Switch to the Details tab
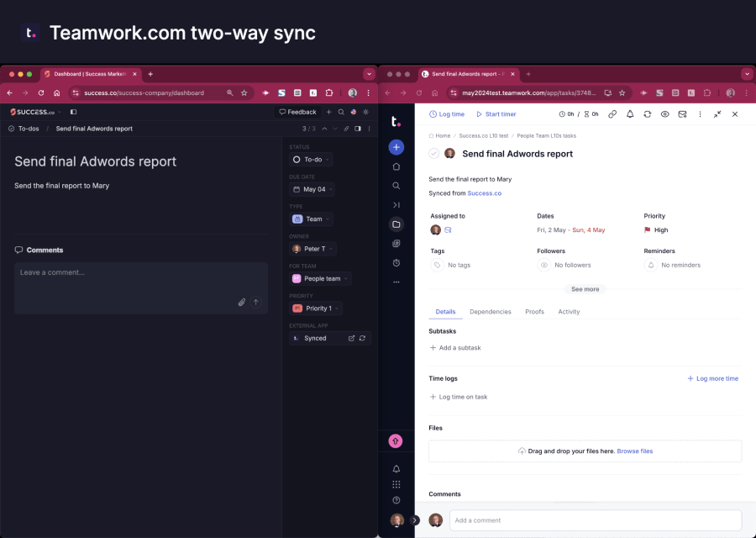Viewport: 756px width, 538px height. coord(445,312)
